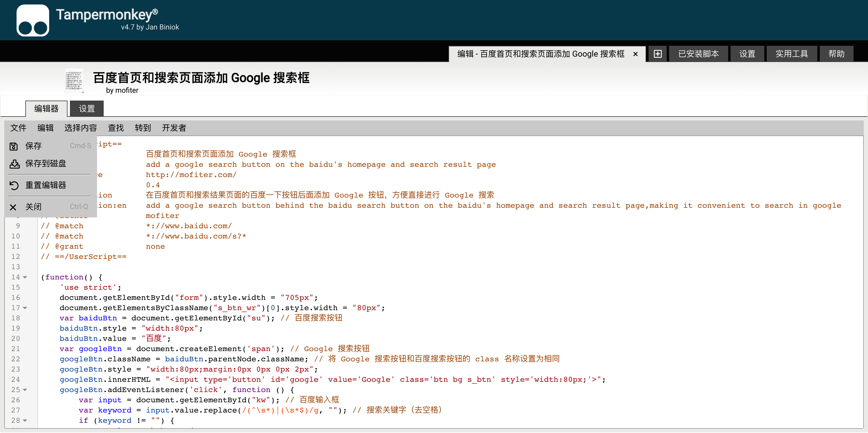Open the 查找 menu
The width and height of the screenshot is (868, 433).
(115, 128)
